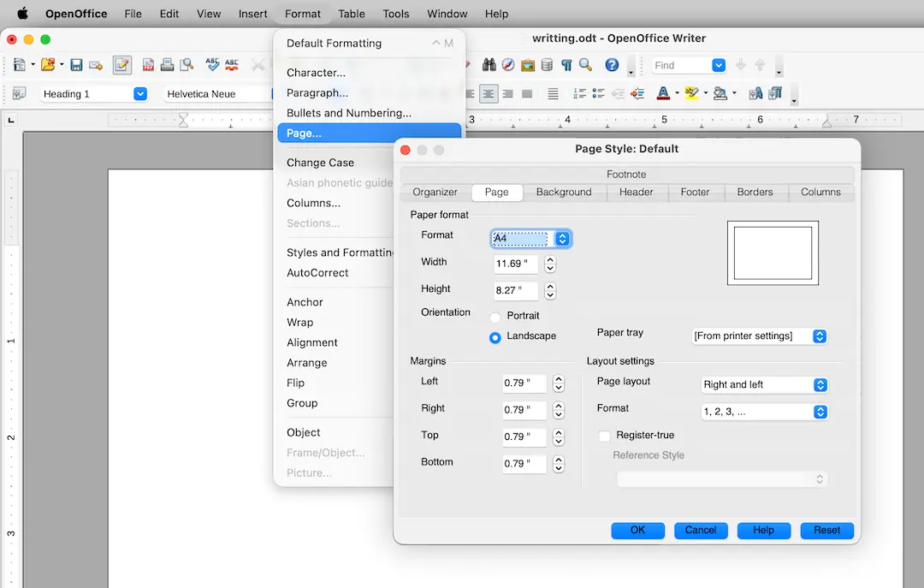Click the Width field with 11.69"
The image size is (924, 588).
click(516, 264)
